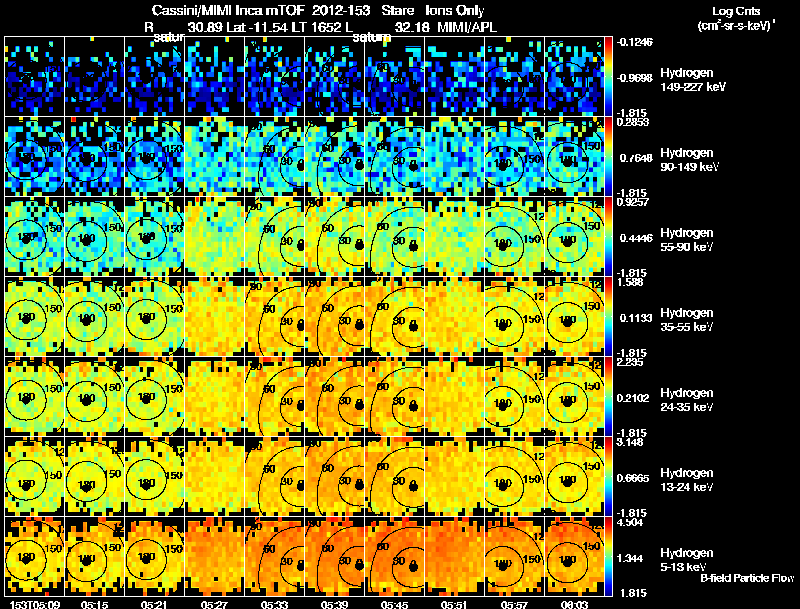Click the 'MIMI/APL' text in header
The width and height of the screenshot is (800, 609).
coord(467,27)
